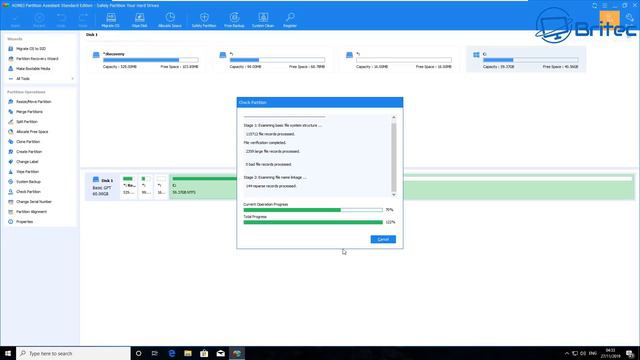Open Cortana from the taskbar
640x360 pixels.
(x=139, y=353)
